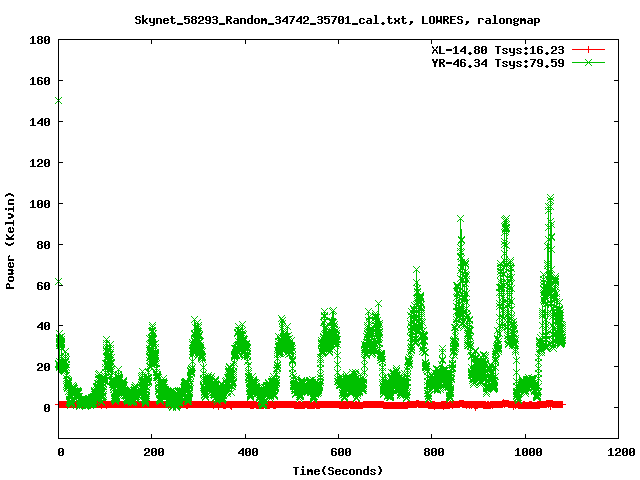
Task: Click the x-axis tick label 800
Action: (x=433, y=452)
